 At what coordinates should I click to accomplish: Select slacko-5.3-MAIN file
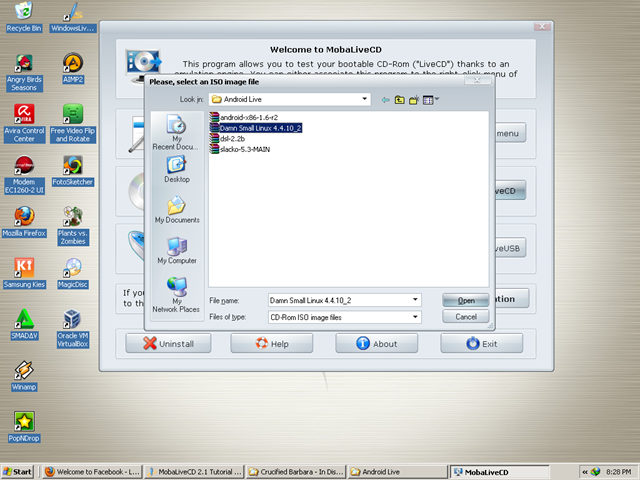pyautogui.click(x=240, y=149)
